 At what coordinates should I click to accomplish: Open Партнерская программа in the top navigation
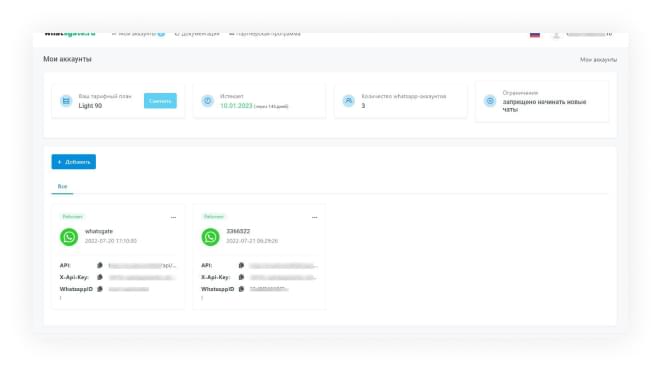pyautogui.click(x=265, y=34)
